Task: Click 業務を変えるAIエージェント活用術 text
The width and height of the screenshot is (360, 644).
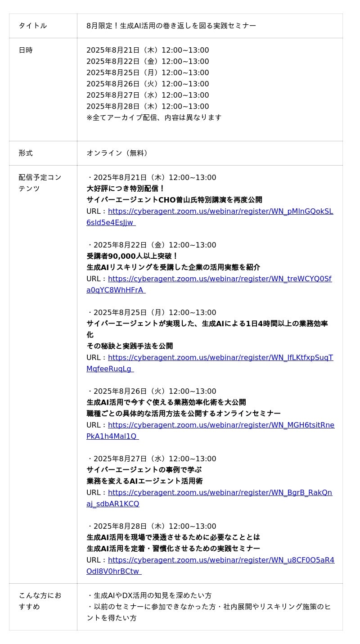Action: pos(144,481)
